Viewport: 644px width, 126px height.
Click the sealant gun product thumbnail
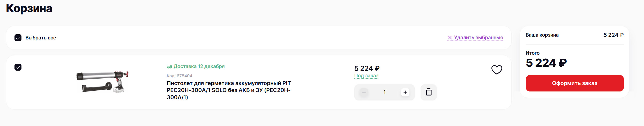click(x=103, y=82)
